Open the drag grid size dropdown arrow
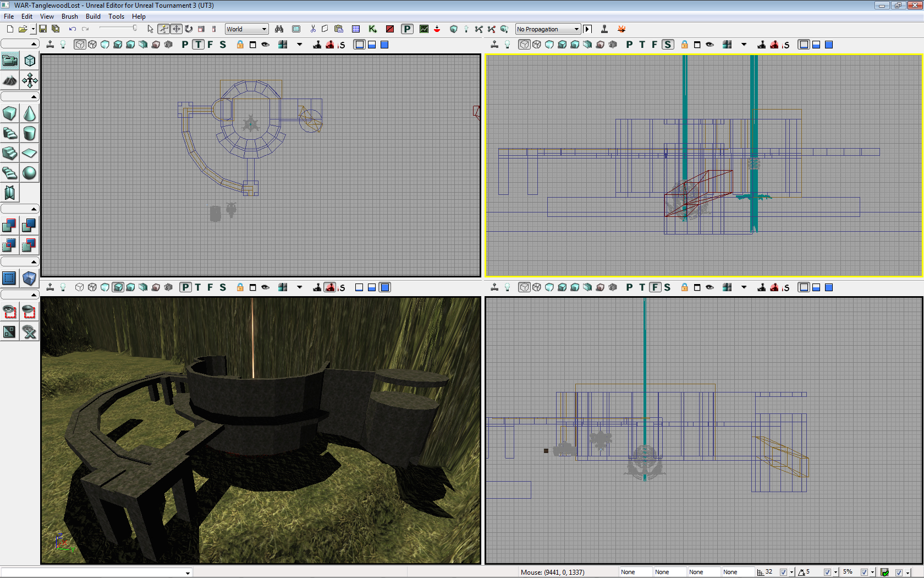The width and height of the screenshot is (924, 578). coord(791,572)
